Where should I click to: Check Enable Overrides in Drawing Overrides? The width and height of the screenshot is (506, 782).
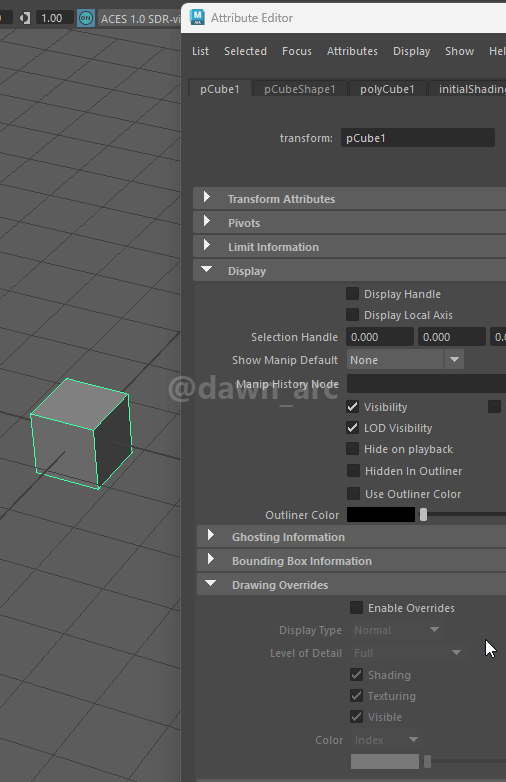pyautogui.click(x=356, y=607)
